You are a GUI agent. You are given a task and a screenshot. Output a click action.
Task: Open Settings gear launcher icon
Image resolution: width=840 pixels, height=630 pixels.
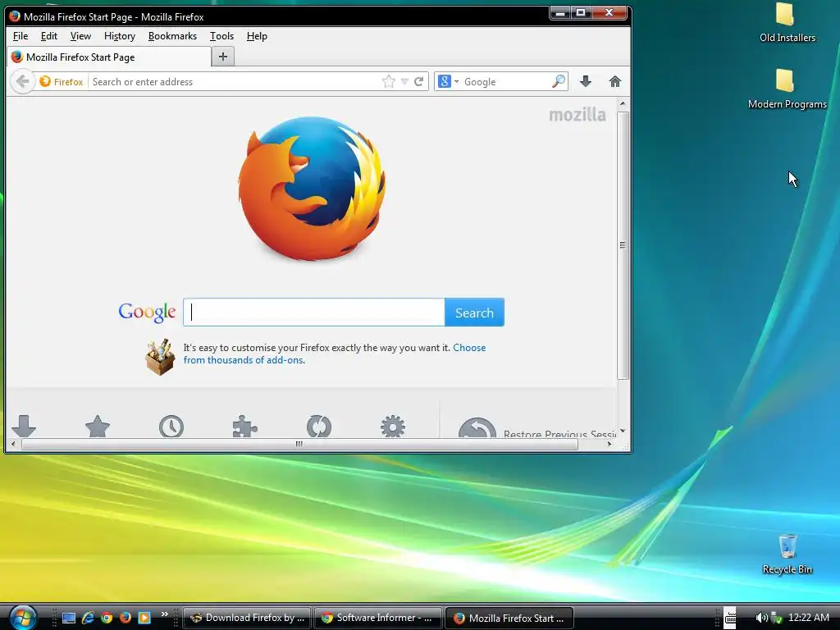pos(393,427)
